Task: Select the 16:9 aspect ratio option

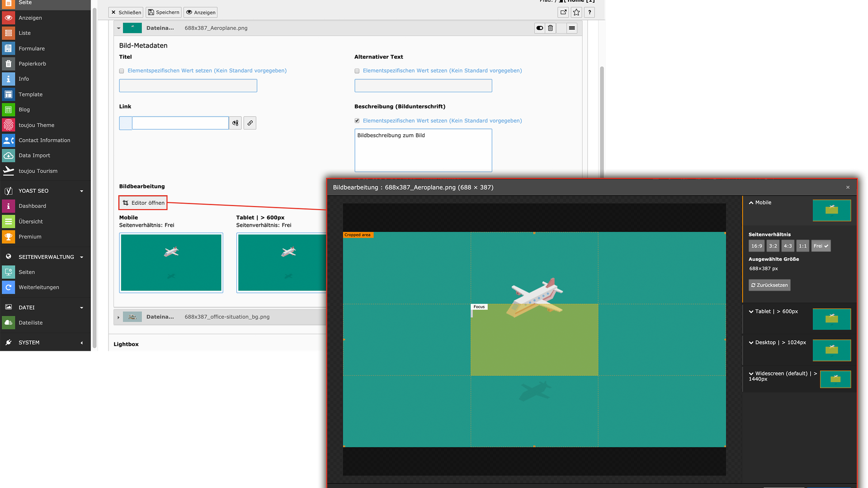Action: [756, 246]
